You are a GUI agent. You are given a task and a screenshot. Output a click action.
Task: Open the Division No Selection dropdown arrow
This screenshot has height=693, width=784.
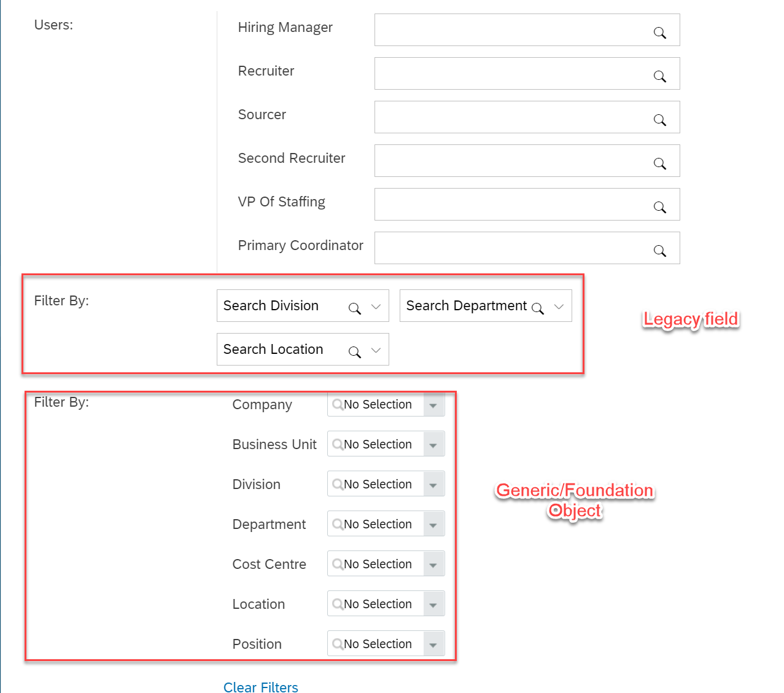(433, 485)
